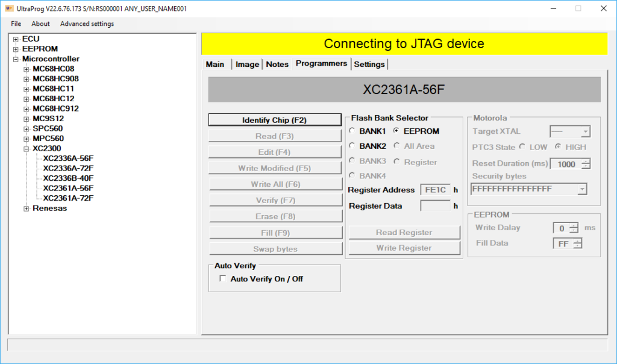Image resolution: width=617 pixels, height=364 pixels.
Task: Click the Register Address input field
Action: pos(434,190)
